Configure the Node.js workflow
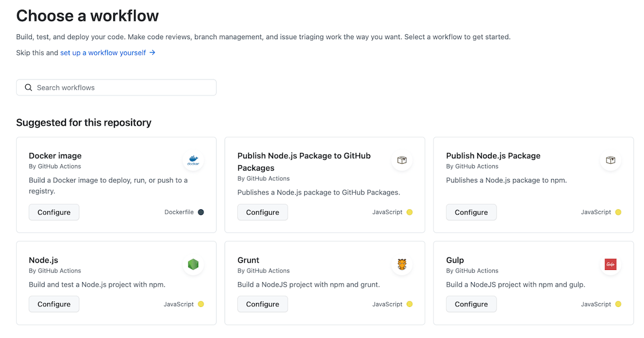The width and height of the screenshot is (644, 338). click(x=54, y=304)
